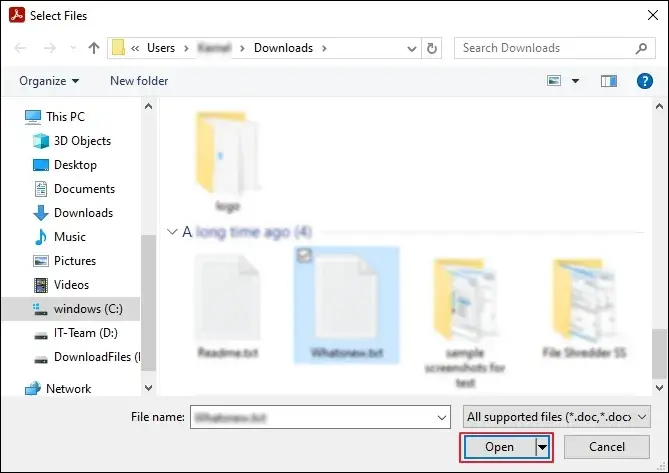The height and width of the screenshot is (473, 669).
Task: Select the Readme.txt file
Action: click(x=227, y=306)
